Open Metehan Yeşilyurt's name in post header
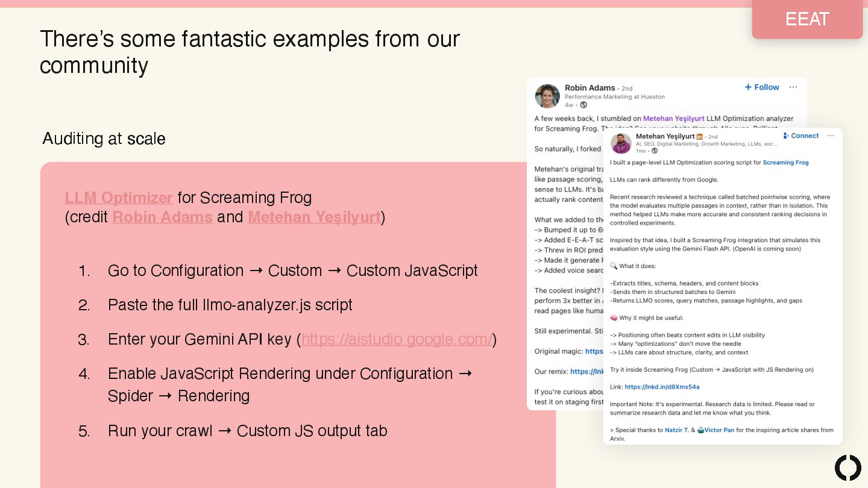The image size is (868, 488). [x=665, y=137]
